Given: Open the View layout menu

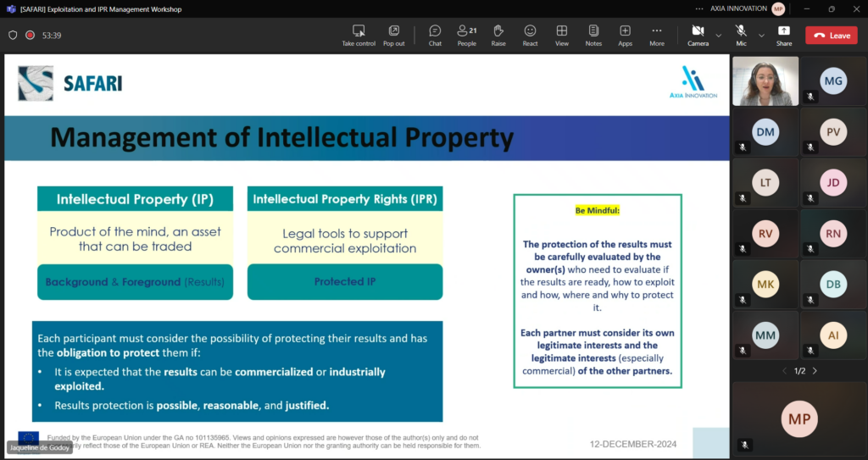Looking at the screenshot, I should click(x=562, y=36).
